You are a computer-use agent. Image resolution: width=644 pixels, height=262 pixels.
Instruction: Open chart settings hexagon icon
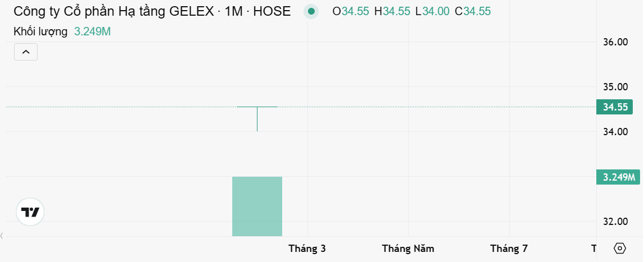click(x=619, y=249)
